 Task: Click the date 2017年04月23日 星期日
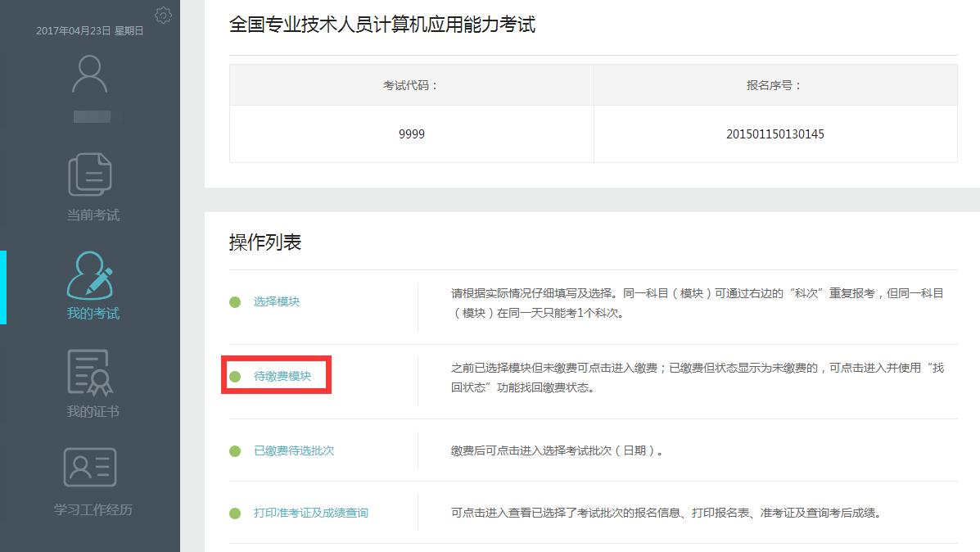pos(90,30)
